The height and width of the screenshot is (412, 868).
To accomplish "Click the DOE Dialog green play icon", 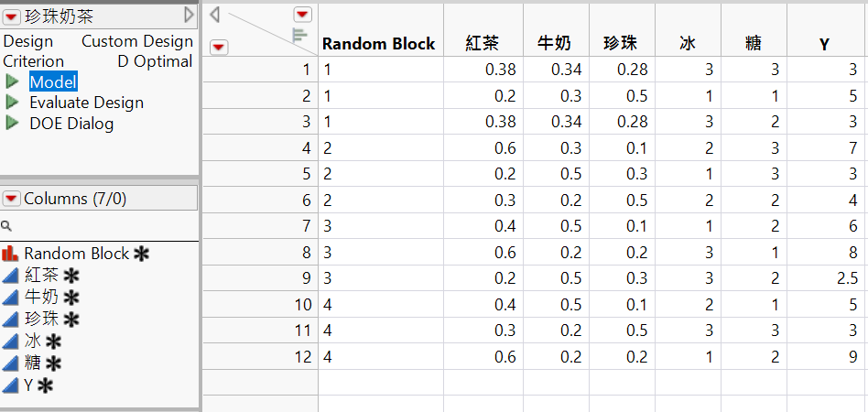I will [x=13, y=123].
